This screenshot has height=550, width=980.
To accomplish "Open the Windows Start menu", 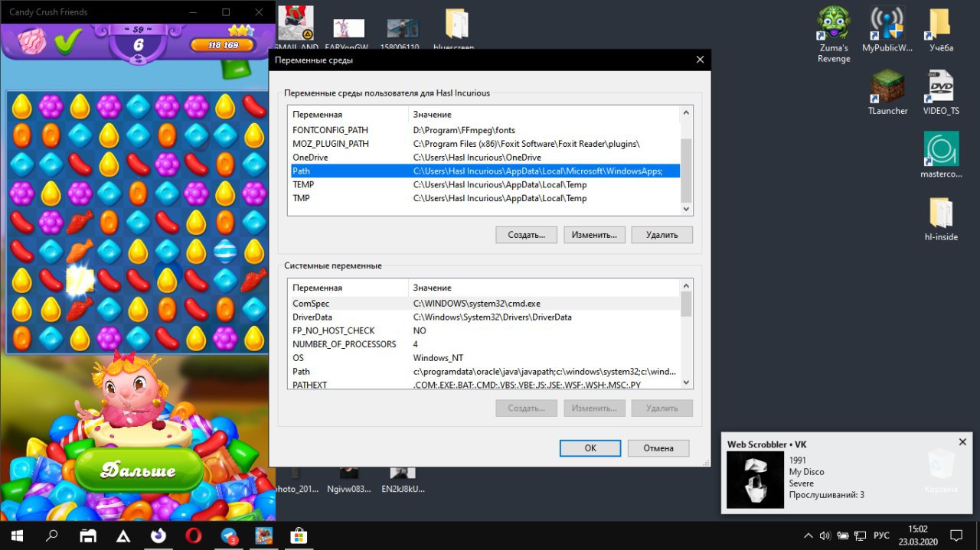I will tap(15, 535).
